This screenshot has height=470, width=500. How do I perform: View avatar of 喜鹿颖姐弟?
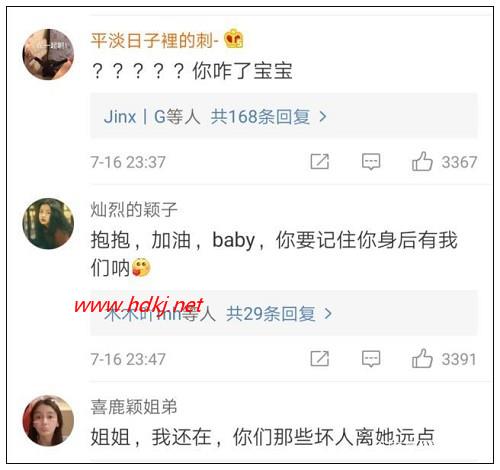pos(48,421)
